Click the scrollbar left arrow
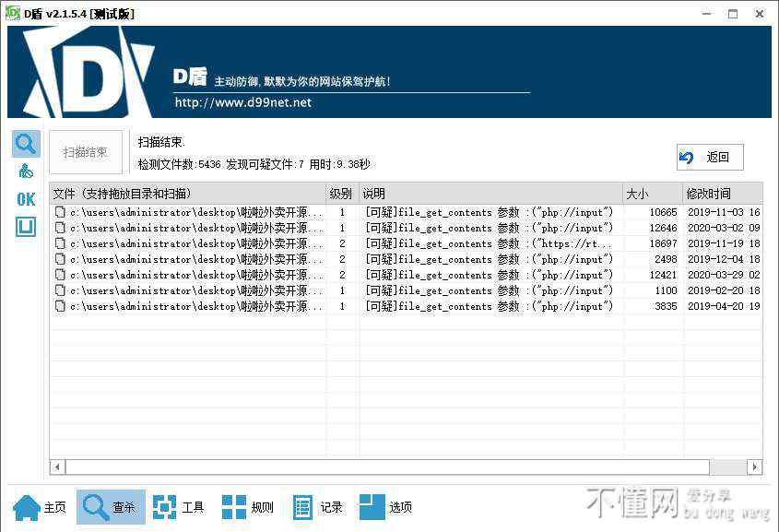Screen dimensions: 779x532 [58, 467]
